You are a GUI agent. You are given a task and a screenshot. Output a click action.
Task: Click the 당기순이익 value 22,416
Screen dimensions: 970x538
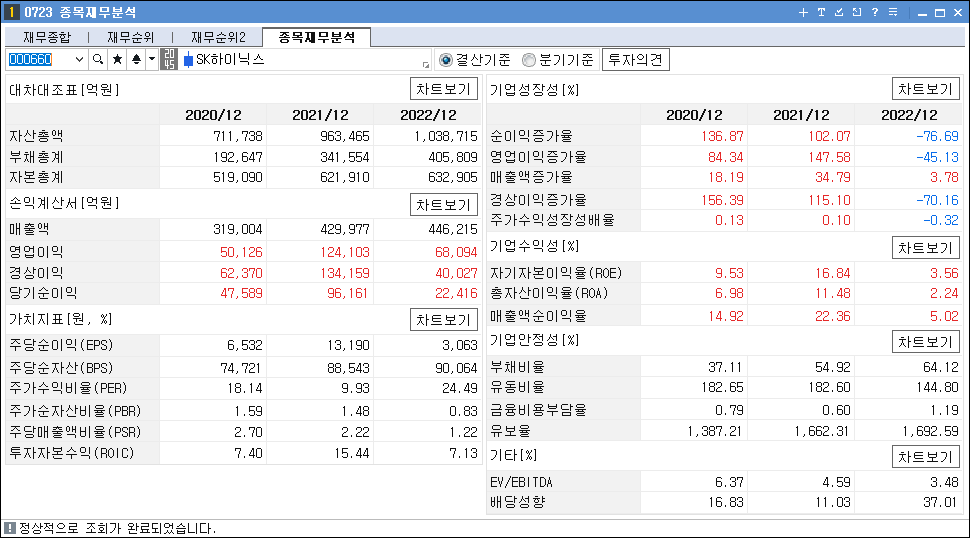pos(456,293)
